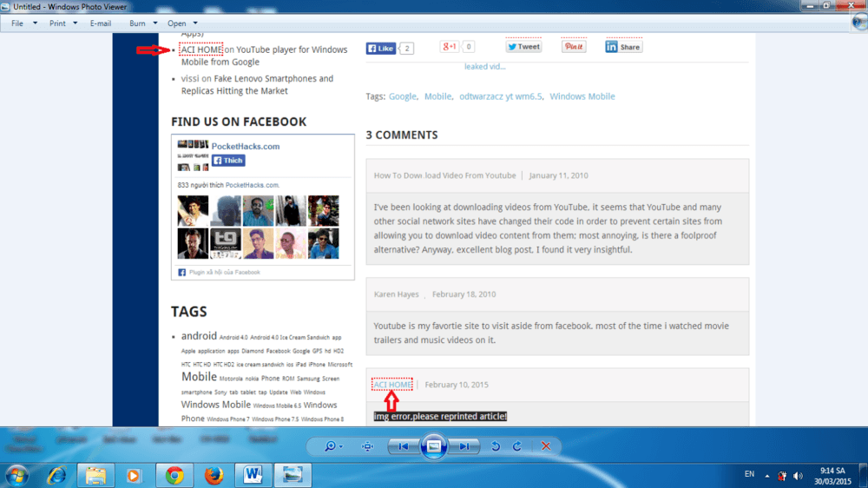Open YouTube player for Windows Mobile link
Screen dimensions: 868x488
(265, 56)
